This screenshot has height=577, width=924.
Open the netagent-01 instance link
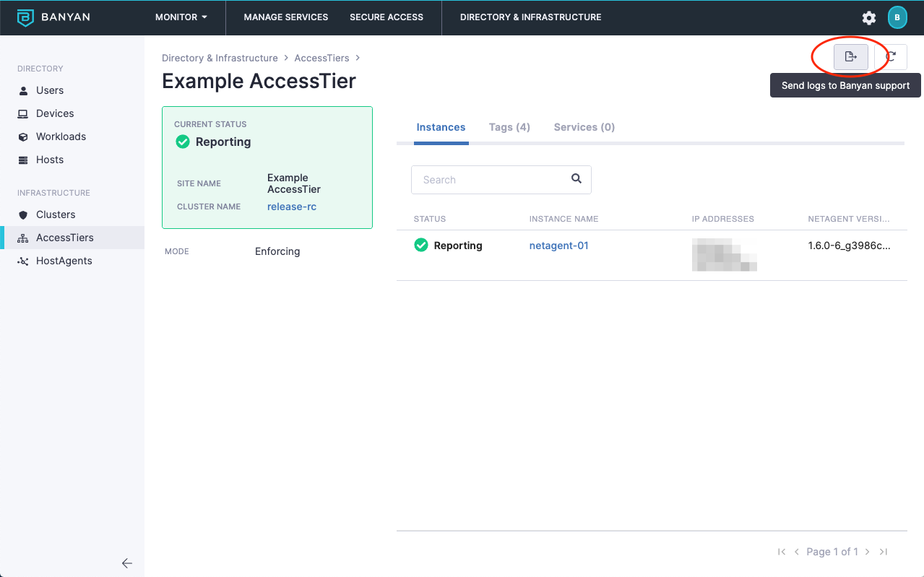coord(559,246)
